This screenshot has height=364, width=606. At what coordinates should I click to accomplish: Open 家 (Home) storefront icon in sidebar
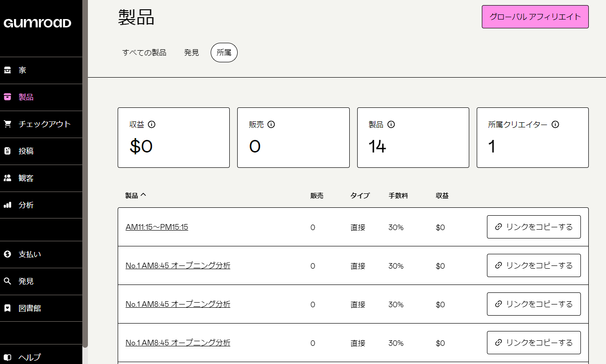coord(7,70)
